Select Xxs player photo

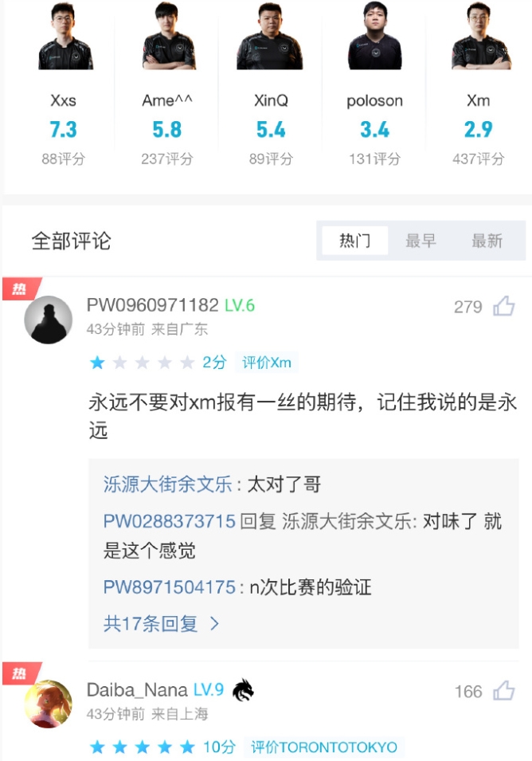point(65,37)
